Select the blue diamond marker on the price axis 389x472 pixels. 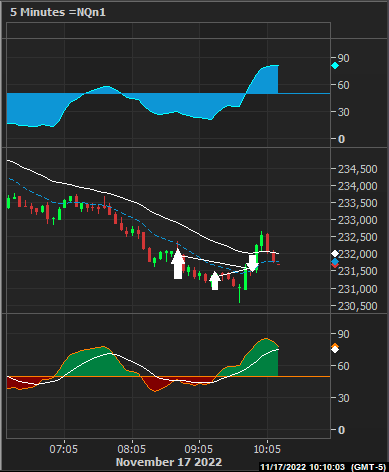pos(335,262)
